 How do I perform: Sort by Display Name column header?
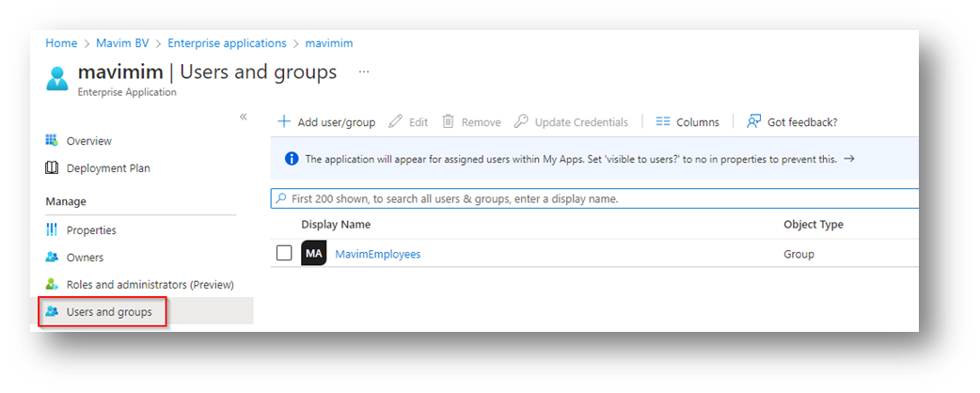point(336,225)
